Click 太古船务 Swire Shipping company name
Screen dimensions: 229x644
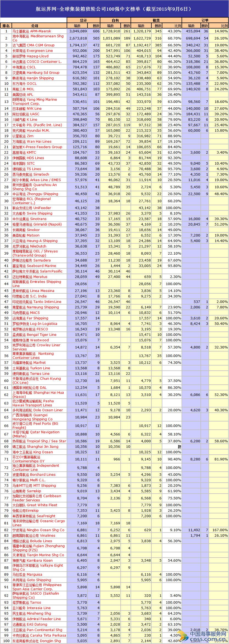point(32,213)
